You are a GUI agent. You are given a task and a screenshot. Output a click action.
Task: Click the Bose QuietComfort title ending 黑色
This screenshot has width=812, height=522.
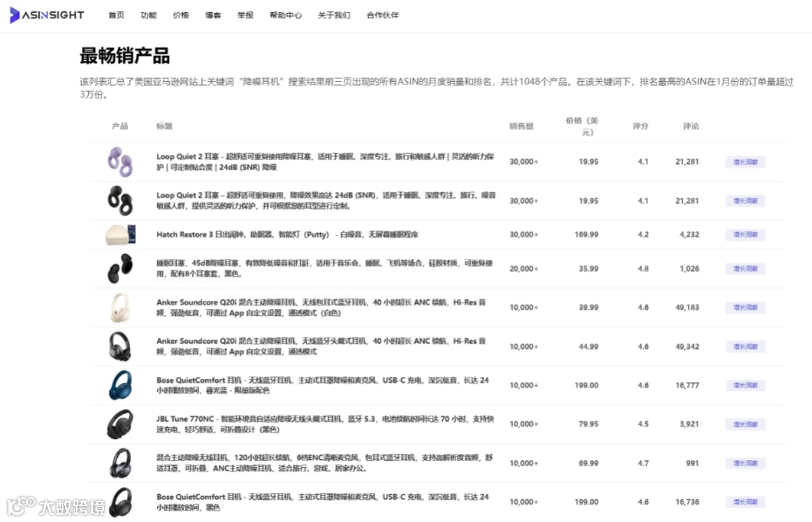coord(322,502)
